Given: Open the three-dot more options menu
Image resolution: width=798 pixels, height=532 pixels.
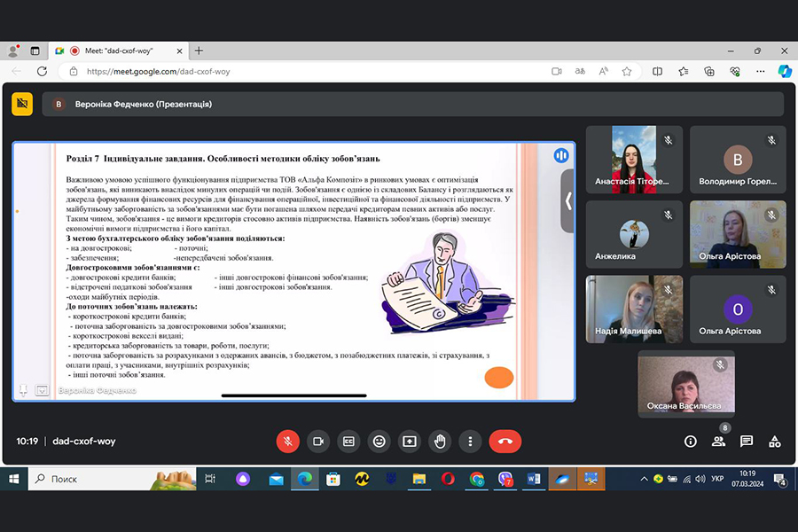Looking at the screenshot, I should pos(470,441).
